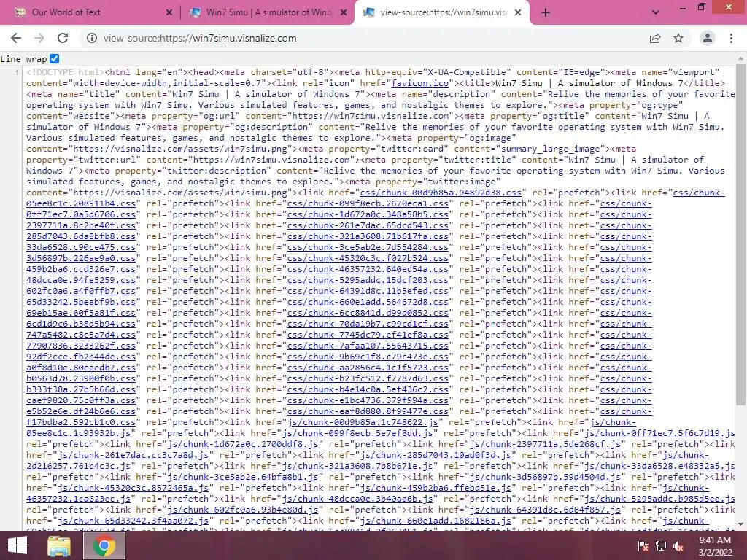
Task: Share this page icon in address bar
Action: pyautogui.click(x=655, y=38)
